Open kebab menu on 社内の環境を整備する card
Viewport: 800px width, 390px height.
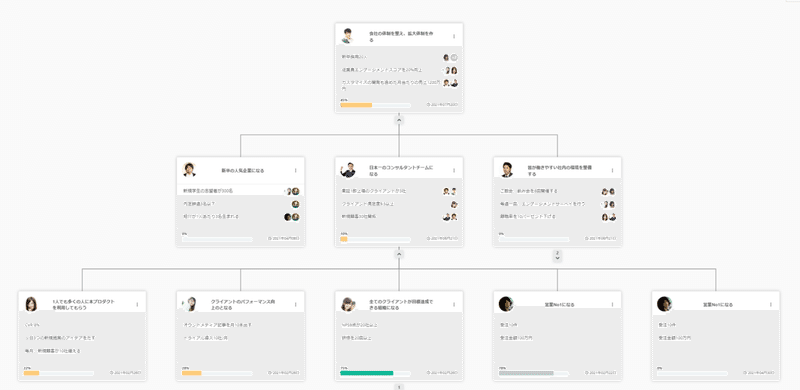click(612, 170)
